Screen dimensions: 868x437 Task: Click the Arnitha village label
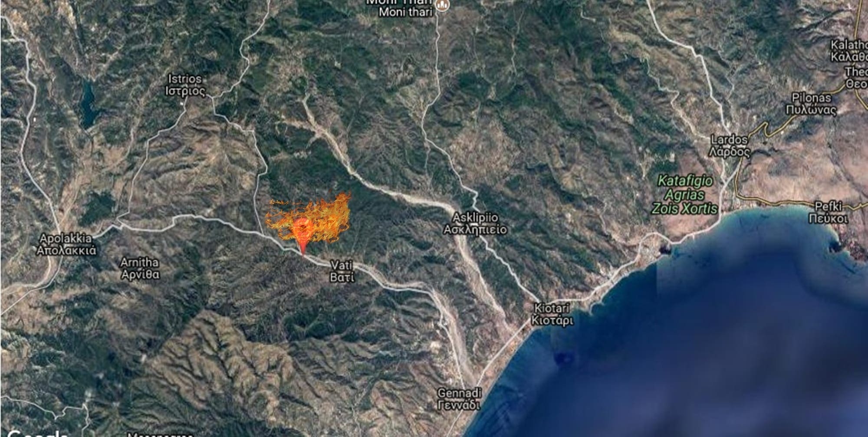pyautogui.click(x=140, y=268)
